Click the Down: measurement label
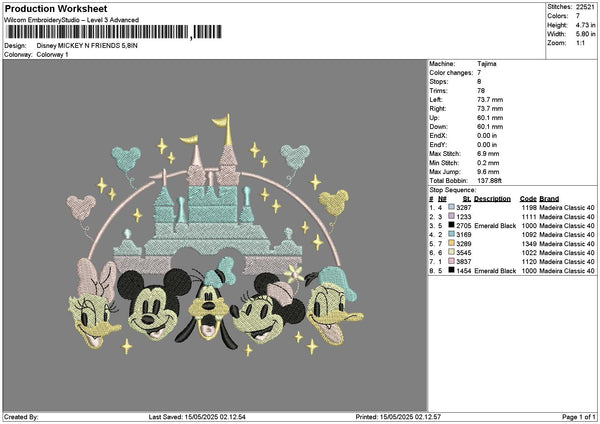 tap(438, 127)
